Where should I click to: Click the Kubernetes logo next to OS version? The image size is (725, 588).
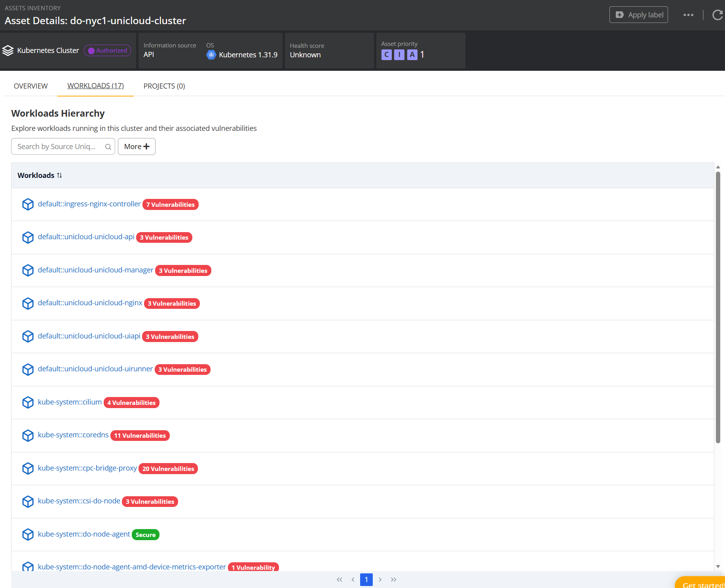211,55
